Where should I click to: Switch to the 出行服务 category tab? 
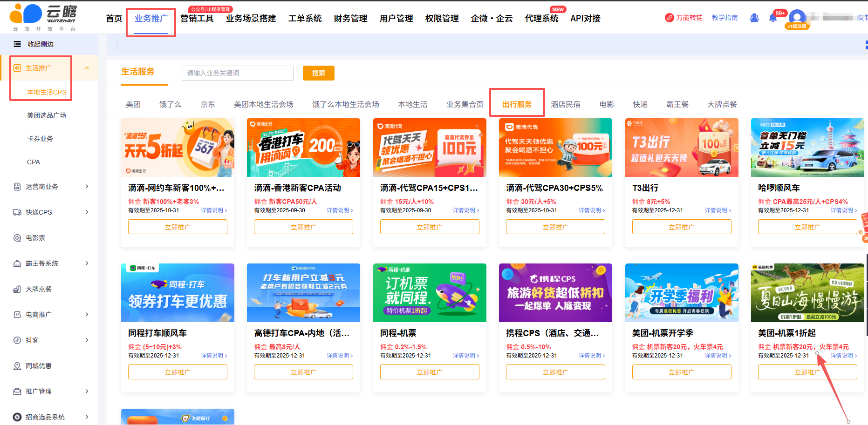(517, 104)
